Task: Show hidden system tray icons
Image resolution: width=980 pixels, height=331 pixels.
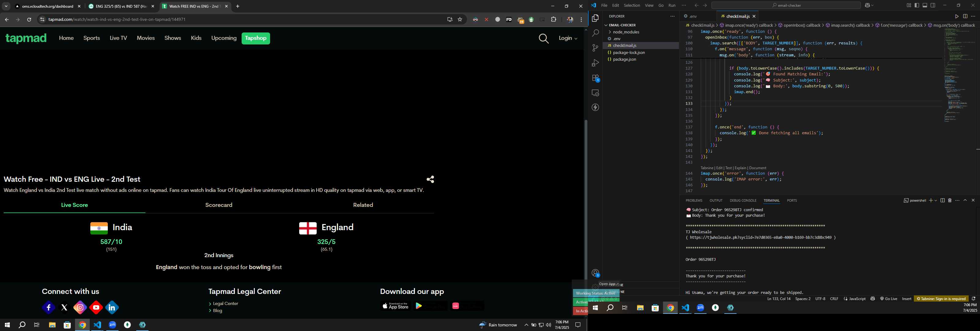Action: 526,325
